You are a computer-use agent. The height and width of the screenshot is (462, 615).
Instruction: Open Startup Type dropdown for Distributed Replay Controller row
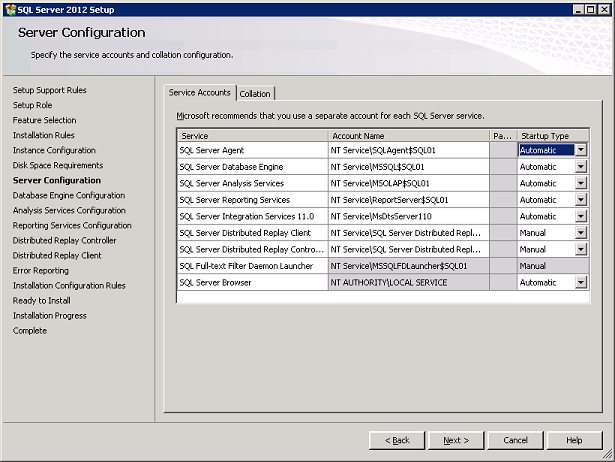[x=581, y=249]
